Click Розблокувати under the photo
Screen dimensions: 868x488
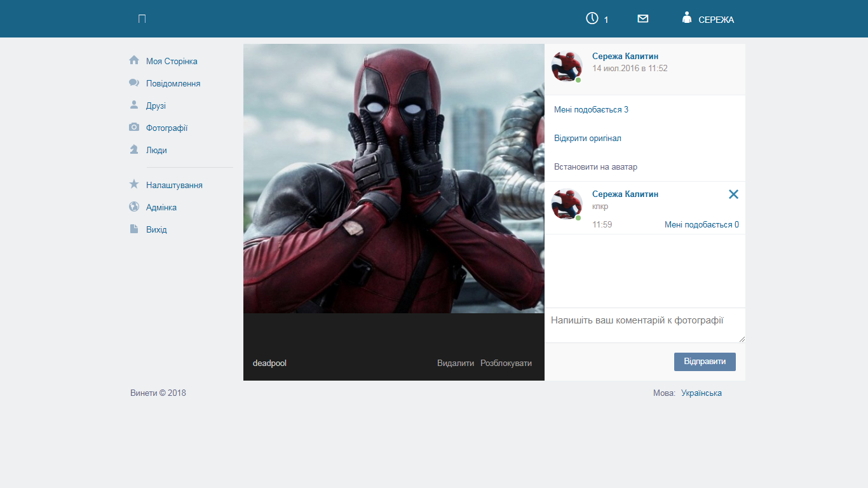(506, 363)
